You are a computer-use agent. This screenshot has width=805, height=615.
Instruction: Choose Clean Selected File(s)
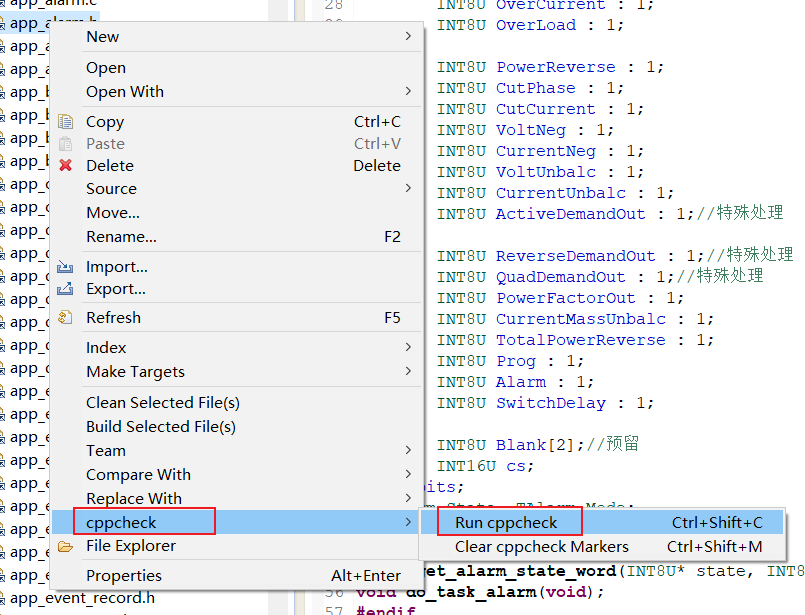(237, 402)
